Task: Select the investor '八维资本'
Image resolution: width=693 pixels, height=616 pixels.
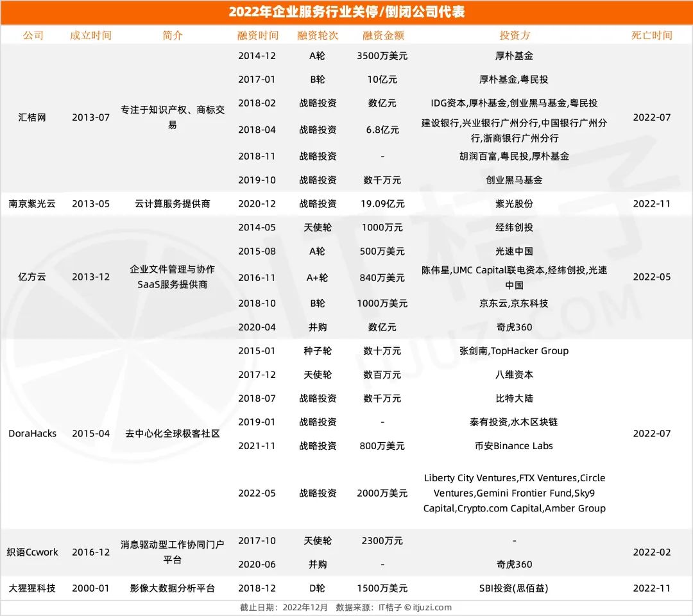Action: [515, 375]
